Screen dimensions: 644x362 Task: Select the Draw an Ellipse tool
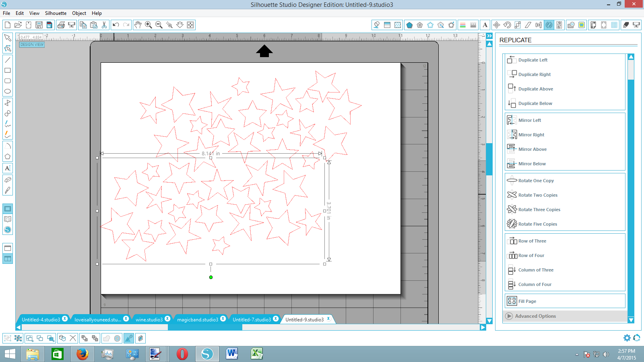[8, 91]
